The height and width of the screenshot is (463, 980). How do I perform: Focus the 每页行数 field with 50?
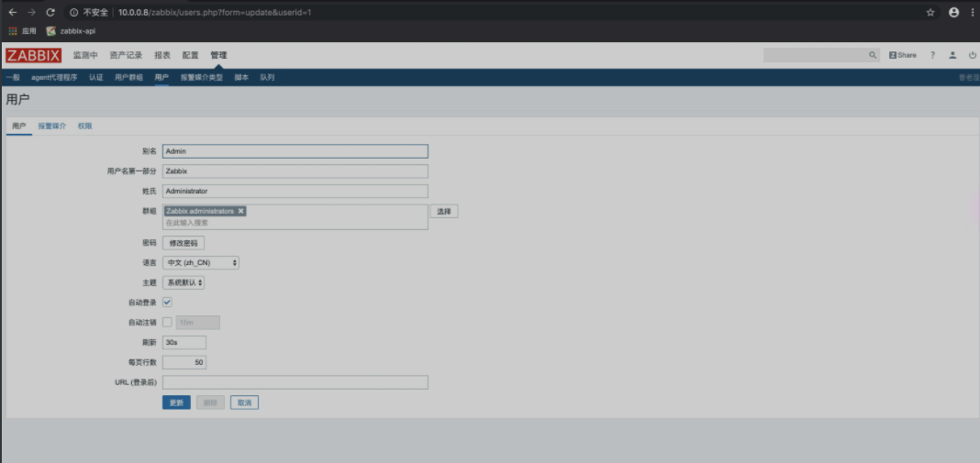click(x=184, y=362)
